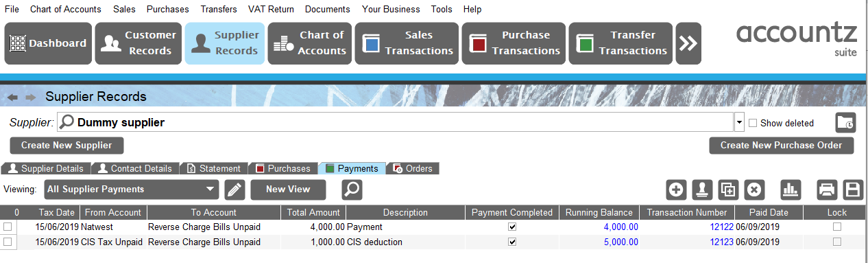Open transaction number 12122 link
Image resolution: width=868 pixels, height=263 pixels.
click(721, 227)
